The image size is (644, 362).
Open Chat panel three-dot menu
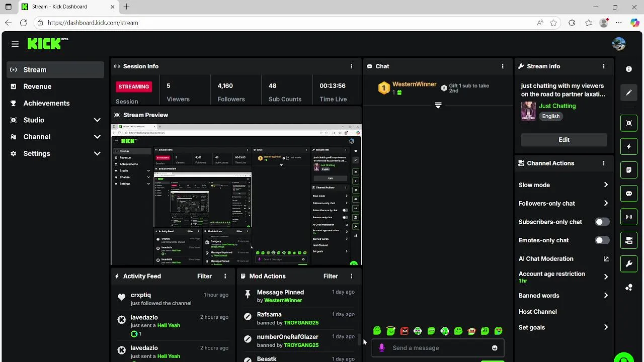(x=502, y=66)
